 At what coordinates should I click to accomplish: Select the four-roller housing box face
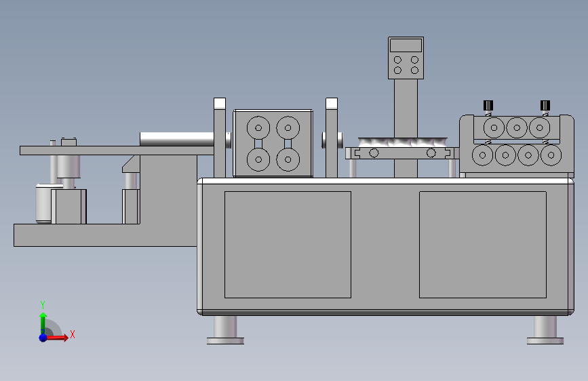point(273,143)
